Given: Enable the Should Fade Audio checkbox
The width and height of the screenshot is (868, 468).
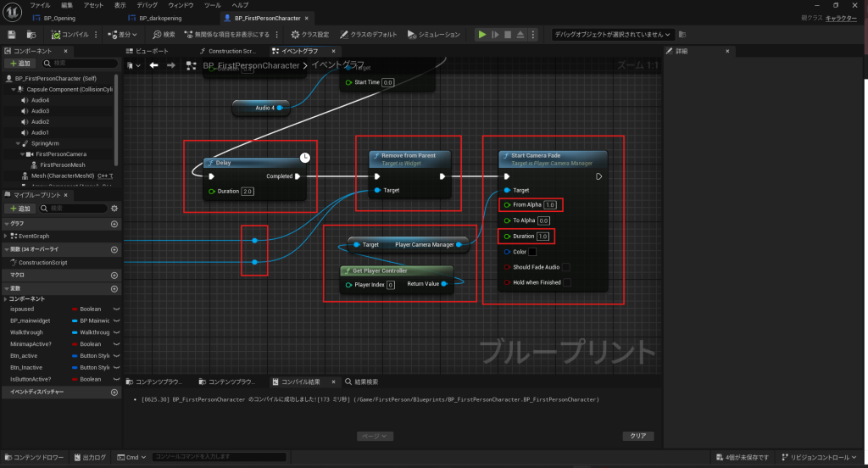Looking at the screenshot, I should [566, 267].
